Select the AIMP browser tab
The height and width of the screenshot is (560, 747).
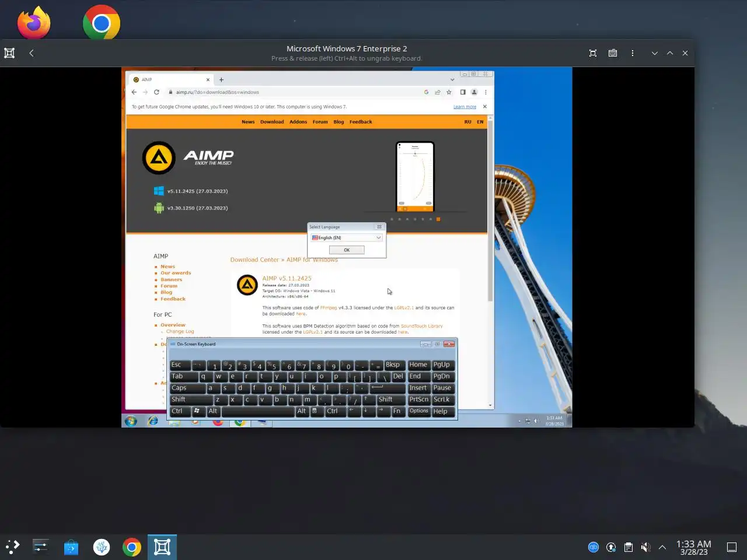(171, 80)
